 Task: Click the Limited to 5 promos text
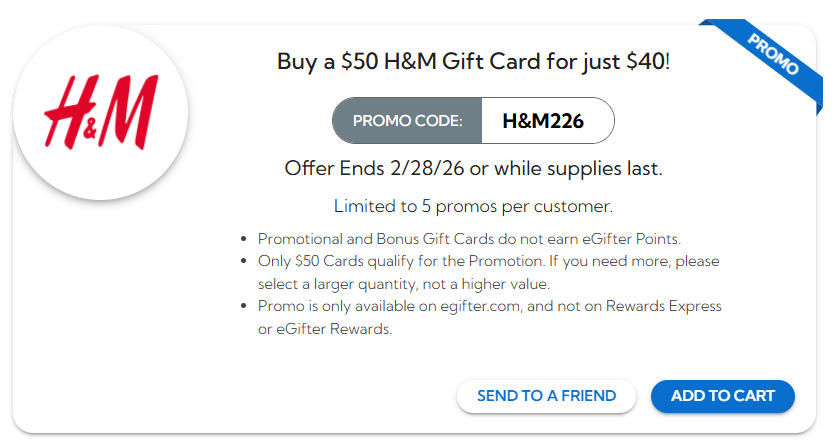(473, 207)
